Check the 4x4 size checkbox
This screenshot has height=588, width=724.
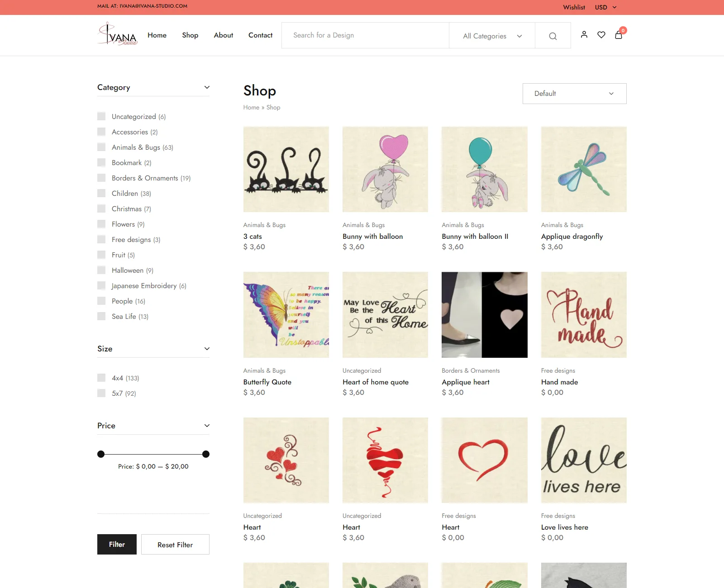tap(101, 378)
